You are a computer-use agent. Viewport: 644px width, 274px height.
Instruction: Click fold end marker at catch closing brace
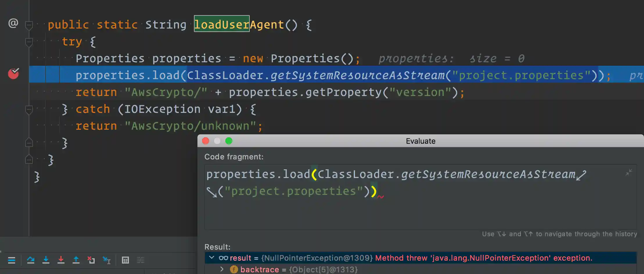tap(29, 143)
